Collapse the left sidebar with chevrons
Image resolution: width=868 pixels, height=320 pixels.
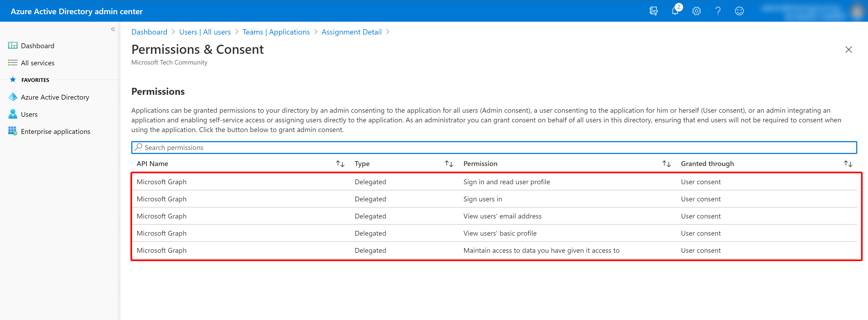pyautogui.click(x=113, y=29)
